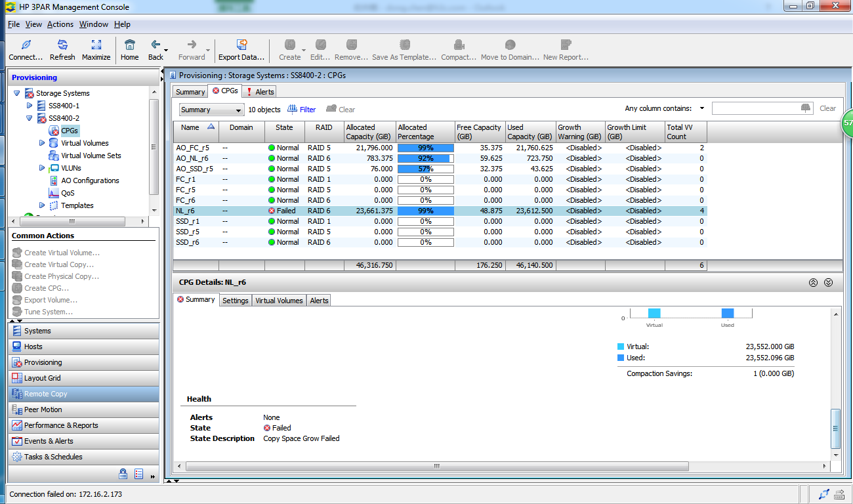Image resolution: width=853 pixels, height=504 pixels.
Task: Collapse details pane with double-up arrow
Action: point(813,282)
